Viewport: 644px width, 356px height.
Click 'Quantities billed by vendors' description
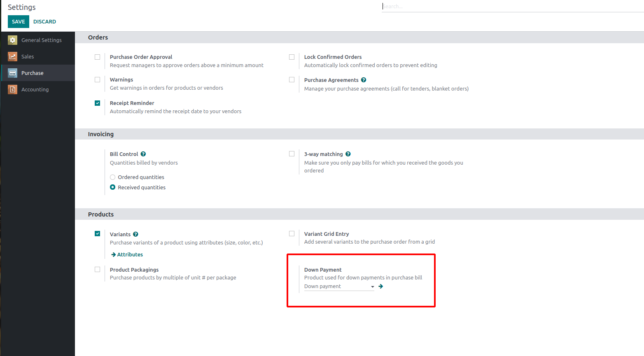[x=144, y=163]
